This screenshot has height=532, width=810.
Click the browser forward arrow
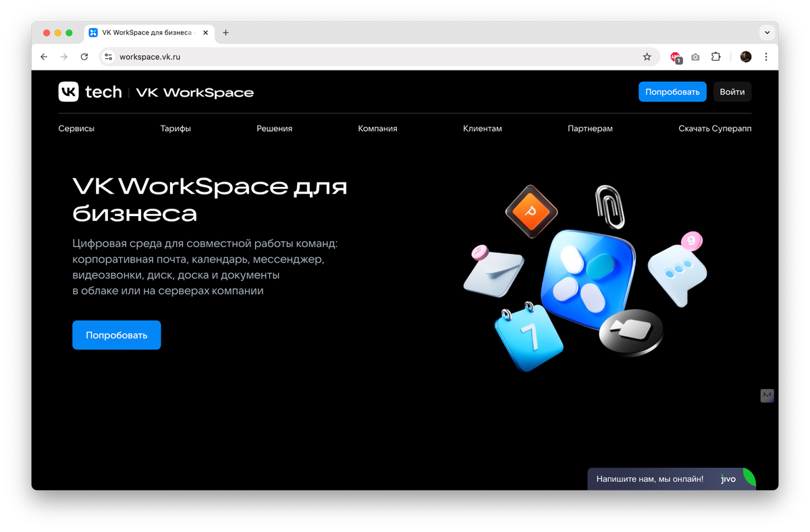(64, 57)
